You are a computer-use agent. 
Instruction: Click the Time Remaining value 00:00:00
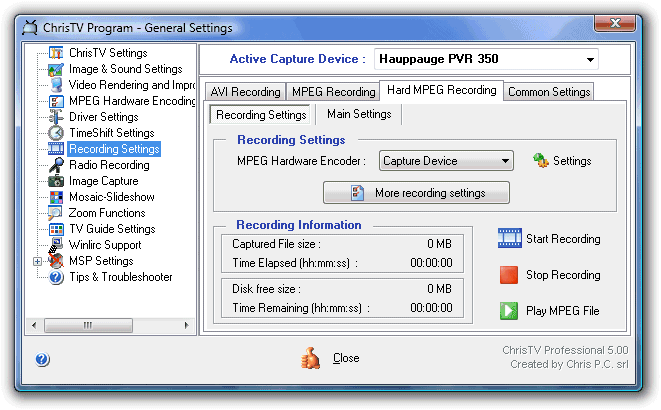tap(431, 308)
